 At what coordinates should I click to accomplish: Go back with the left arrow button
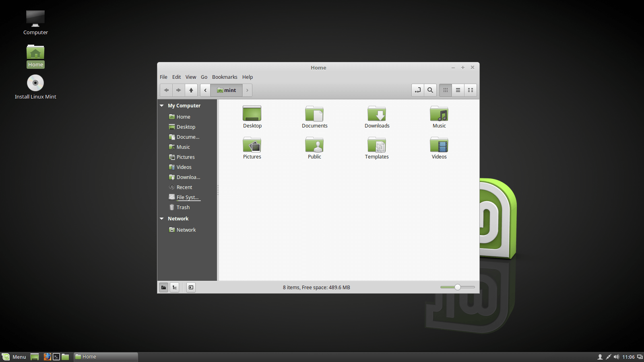(166, 90)
